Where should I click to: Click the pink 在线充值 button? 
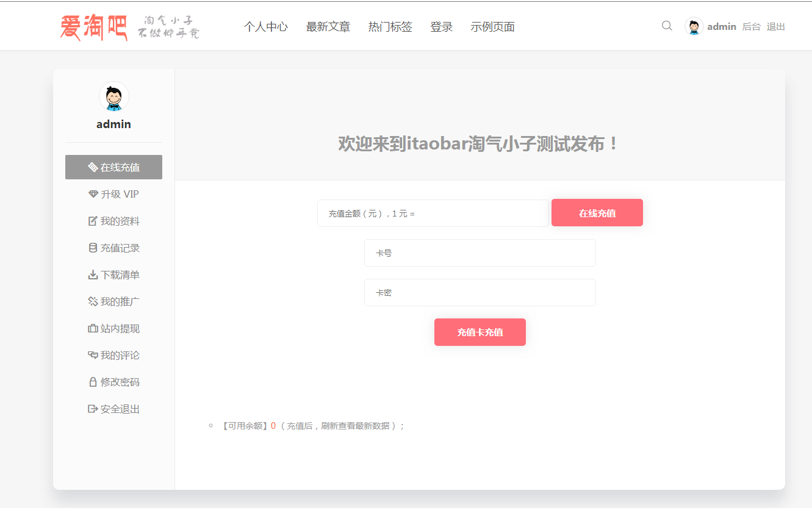coord(597,213)
